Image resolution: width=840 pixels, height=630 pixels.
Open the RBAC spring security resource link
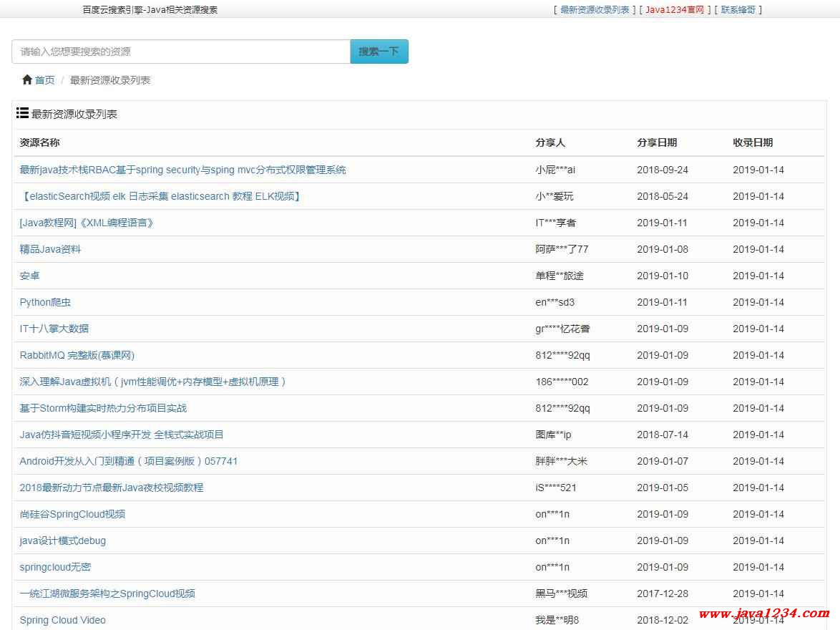[182, 170]
